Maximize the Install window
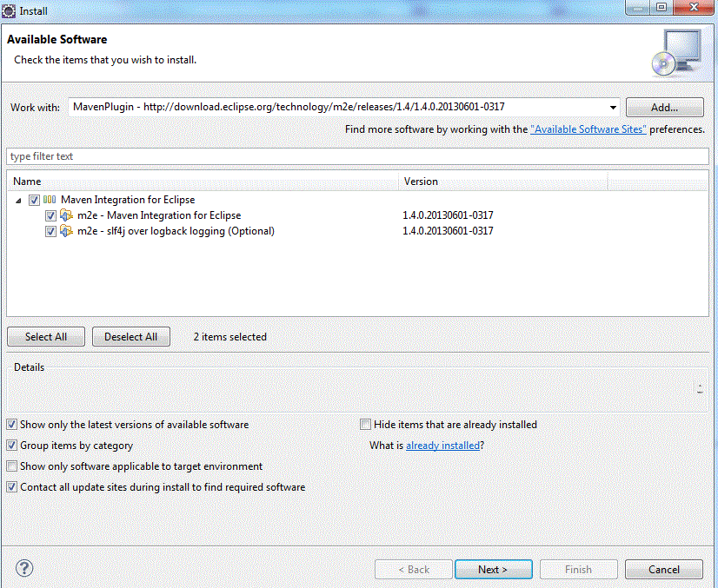Image resolution: width=718 pixels, height=588 pixels. [661, 7]
